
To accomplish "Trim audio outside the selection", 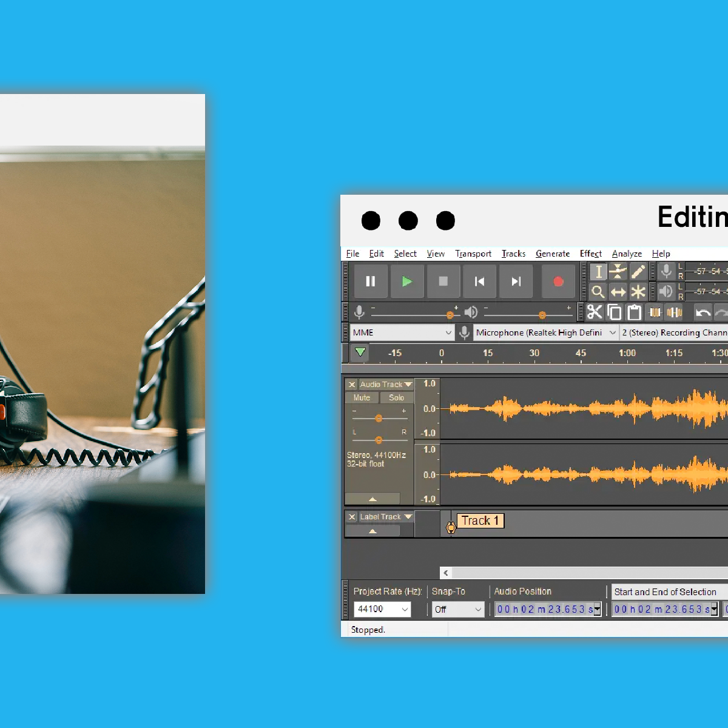I will (655, 312).
